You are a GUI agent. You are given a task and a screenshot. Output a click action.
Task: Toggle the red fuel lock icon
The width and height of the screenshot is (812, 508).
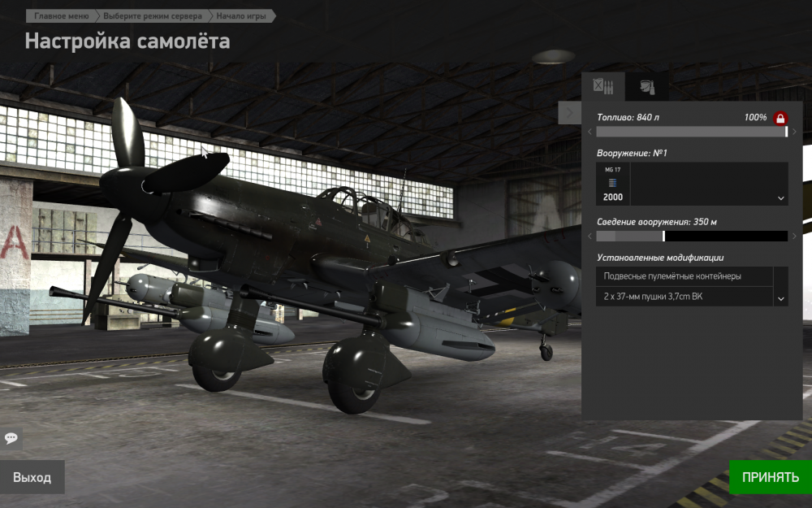click(780, 119)
